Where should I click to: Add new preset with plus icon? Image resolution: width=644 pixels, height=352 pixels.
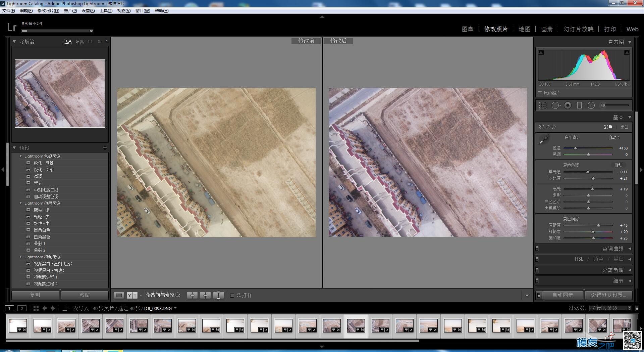[x=105, y=148]
